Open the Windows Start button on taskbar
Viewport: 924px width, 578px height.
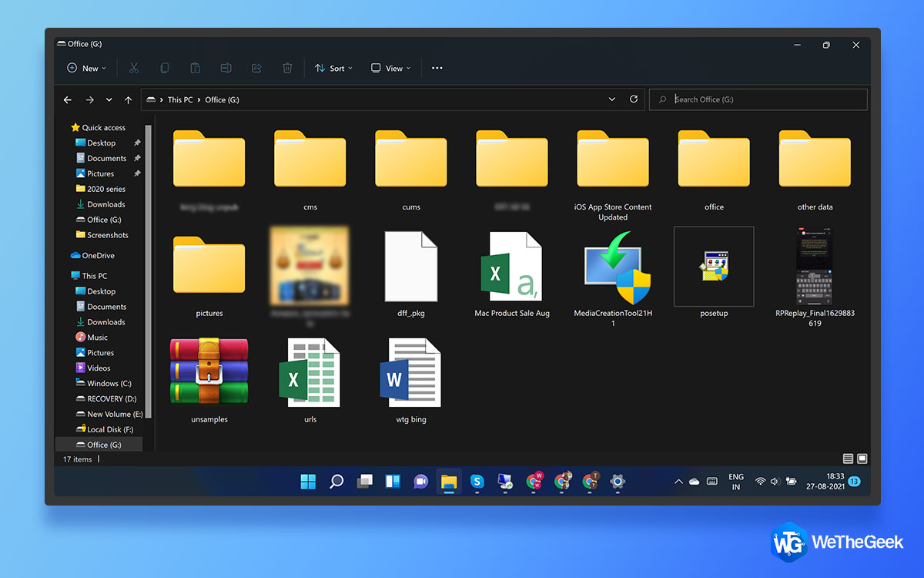point(308,482)
